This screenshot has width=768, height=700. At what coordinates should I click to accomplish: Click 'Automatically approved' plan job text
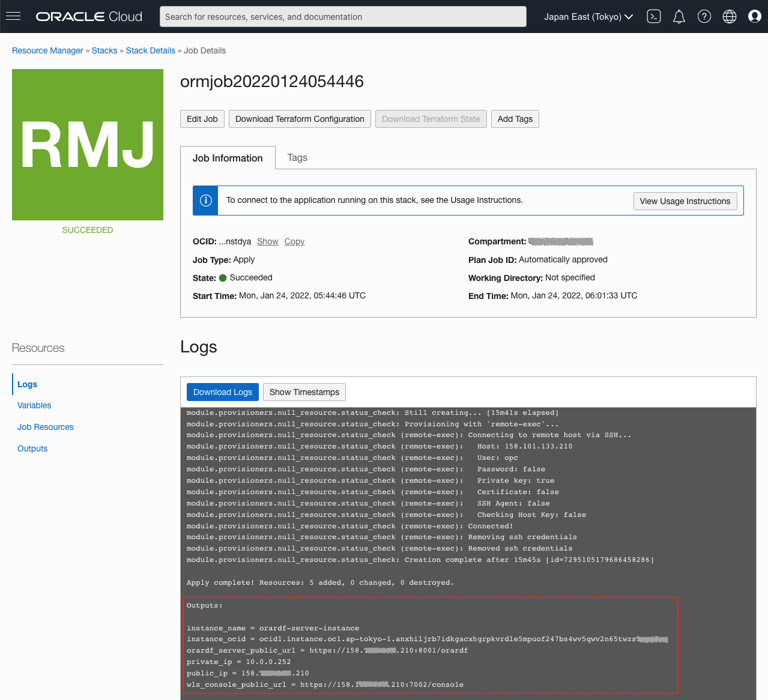coord(563,259)
